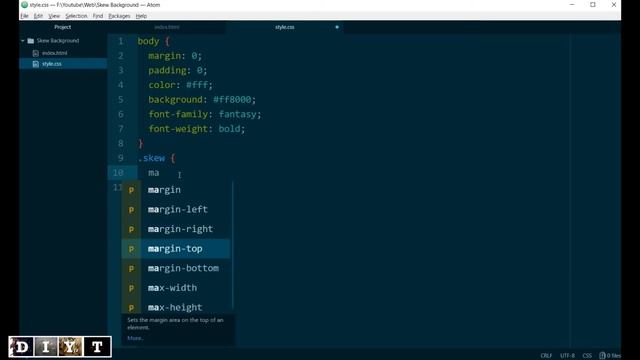Click property icon beside margin-top suggestion
The width and height of the screenshot is (640, 360).
point(131,249)
